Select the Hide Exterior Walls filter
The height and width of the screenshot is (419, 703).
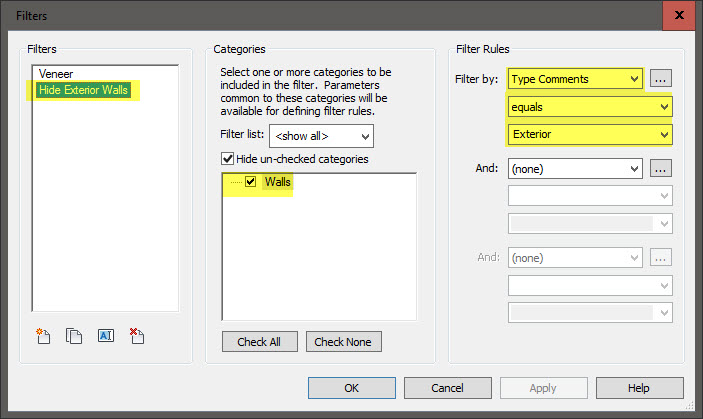[x=85, y=90]
